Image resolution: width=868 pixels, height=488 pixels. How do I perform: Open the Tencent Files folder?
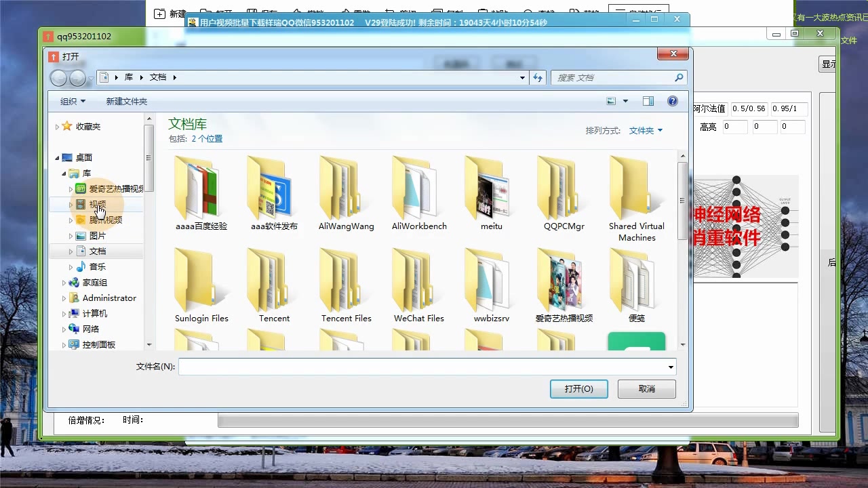point(347,285)
